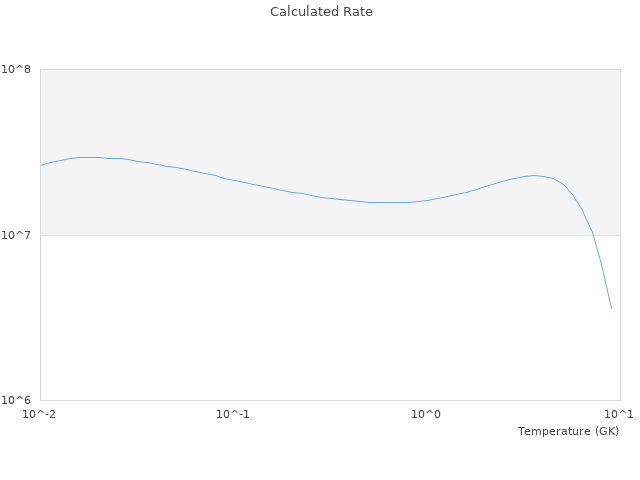Click the right vertical border of the plot area
Image resolution: width=640 pixels, height=480 pixels.
tap(620, 300)
